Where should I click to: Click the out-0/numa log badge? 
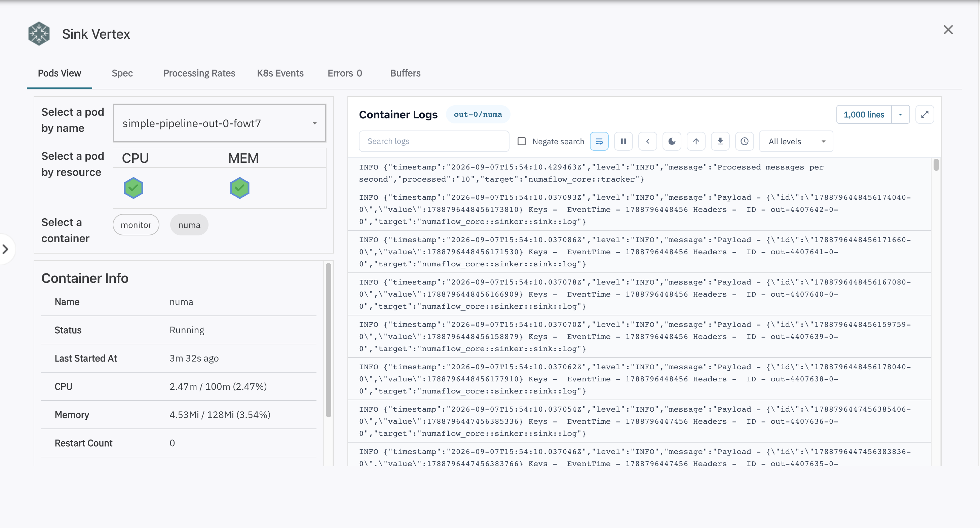(478, 114)
